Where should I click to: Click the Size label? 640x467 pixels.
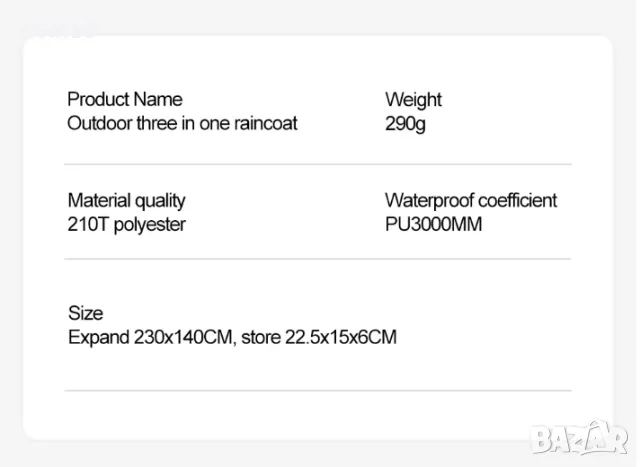point(85,313)
